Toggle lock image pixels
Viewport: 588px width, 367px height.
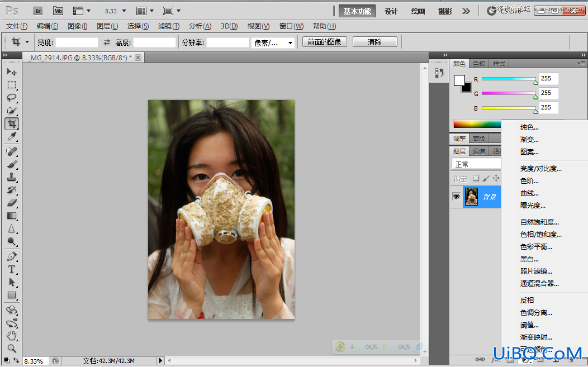pyautogui.click(x=486, y=178)
